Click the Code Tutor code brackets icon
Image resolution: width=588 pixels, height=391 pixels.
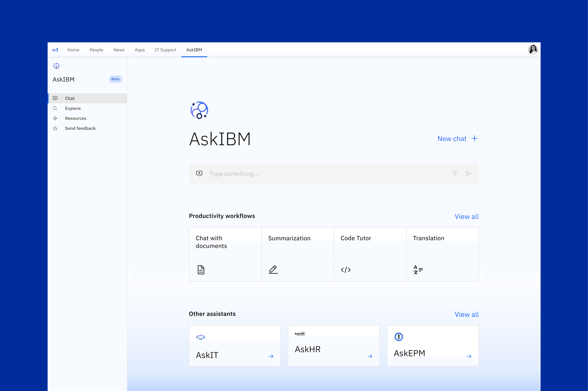click(346, 270)
